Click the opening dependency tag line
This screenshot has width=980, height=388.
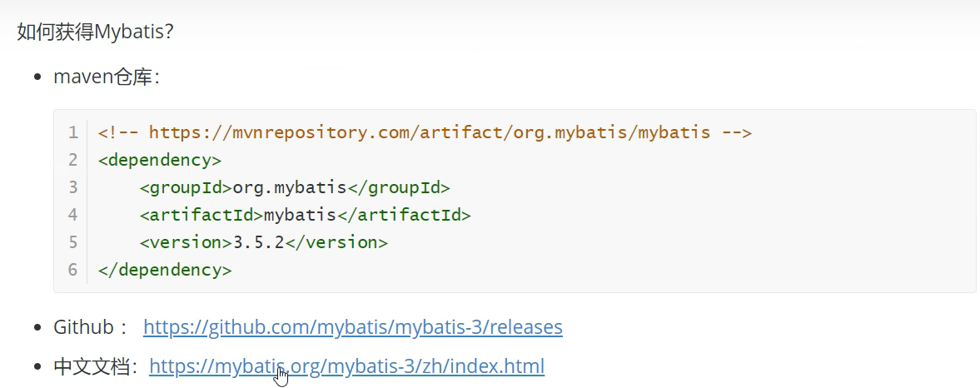[x=159, y=160]
